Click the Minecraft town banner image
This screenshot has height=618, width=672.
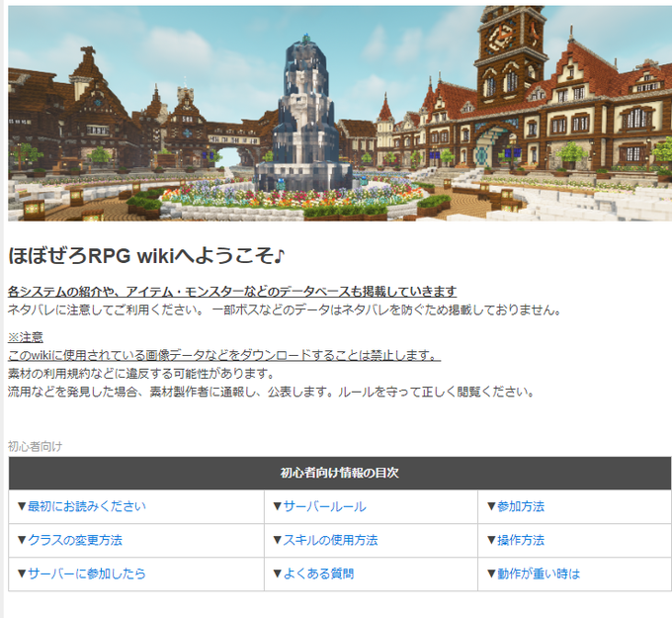click(340, 114)
